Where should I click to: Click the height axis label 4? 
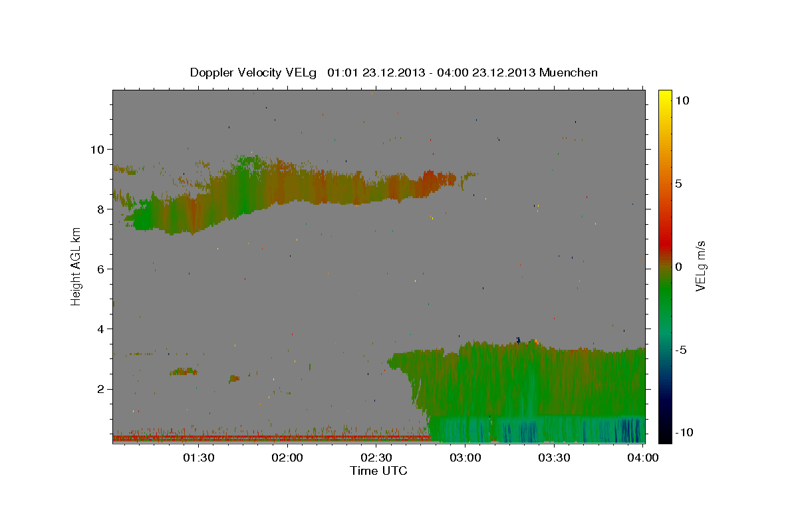point(100,329)
